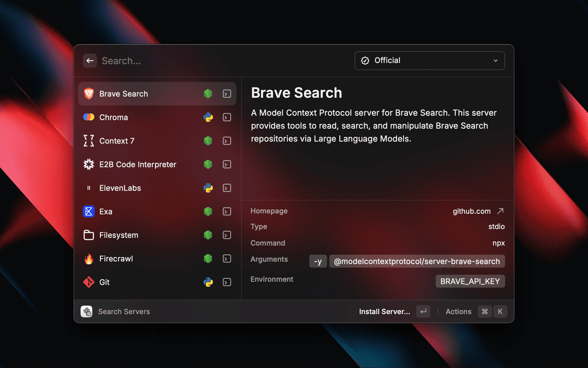The image size is (588, 368).
Task: Click the magnifier icon next to Search Servers
Action: pyautogui.click(x=87, y=311)
